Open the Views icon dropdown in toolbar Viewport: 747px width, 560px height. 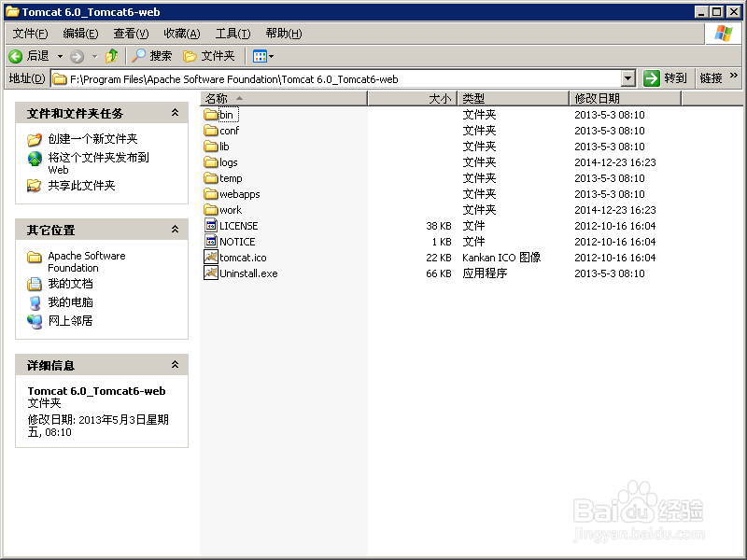pyautogui.click(x=263, y=56)
